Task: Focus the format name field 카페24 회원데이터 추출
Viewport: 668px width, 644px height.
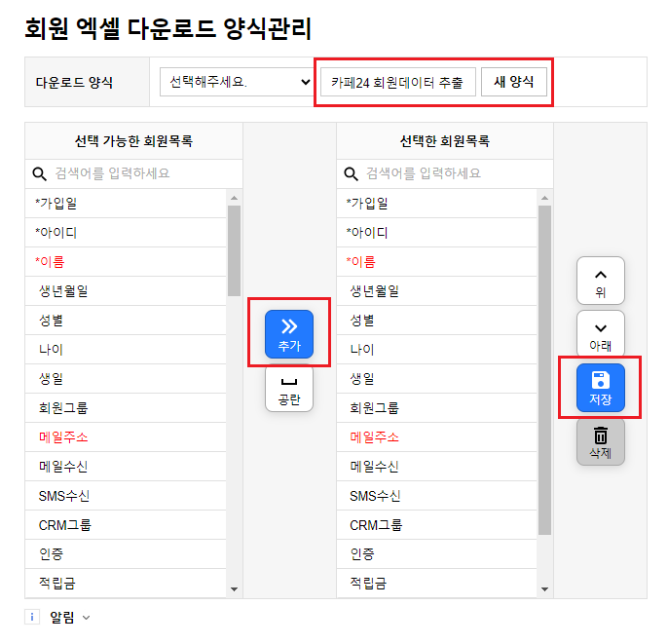Action: 398,82
